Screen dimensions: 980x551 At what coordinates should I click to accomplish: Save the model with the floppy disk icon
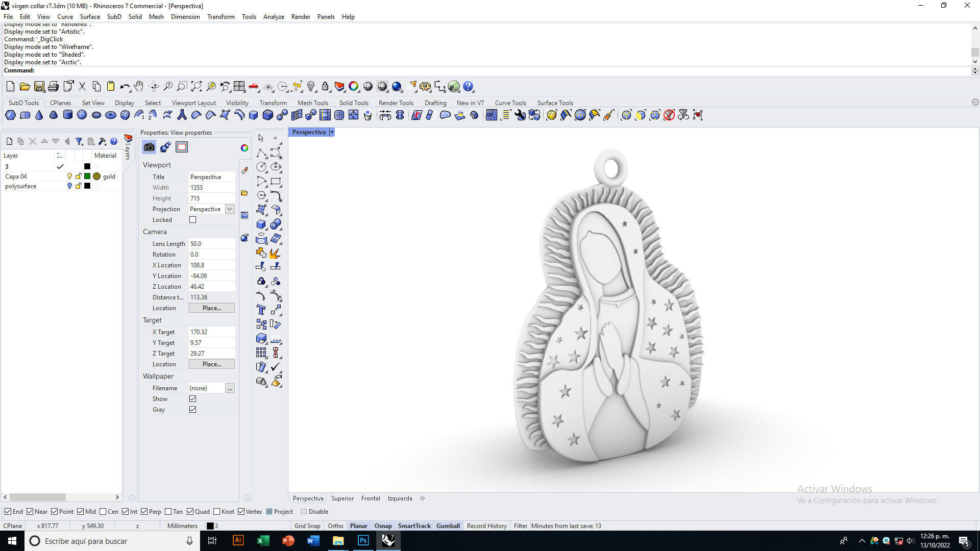pyautogui.click(x=39, y=87)
